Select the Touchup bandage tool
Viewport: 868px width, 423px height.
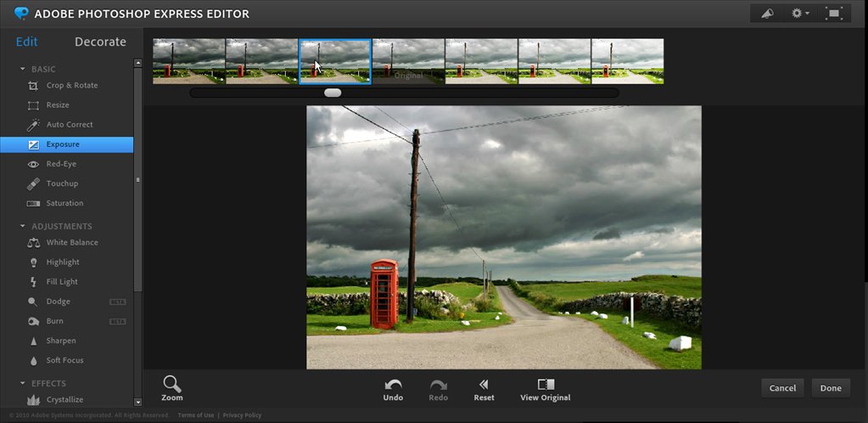[33, 183]
